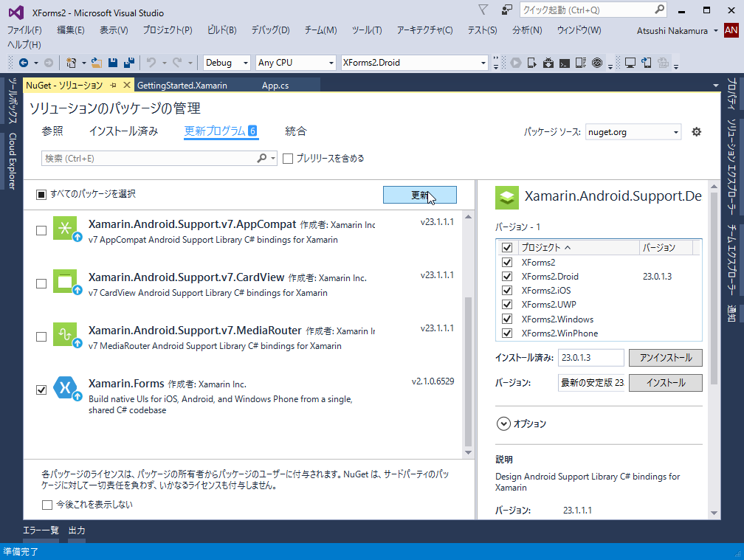
Task: Click the Uninstall button
Action: click(665, 358)
